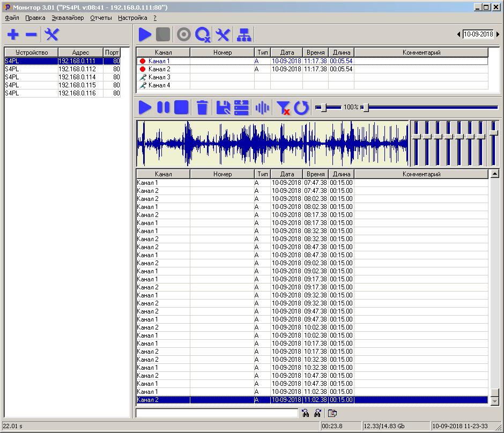This screenshot has width=504, height=433.
Task: Refresh the recordings list with circular arrow
Action: [x=301, y=107]
